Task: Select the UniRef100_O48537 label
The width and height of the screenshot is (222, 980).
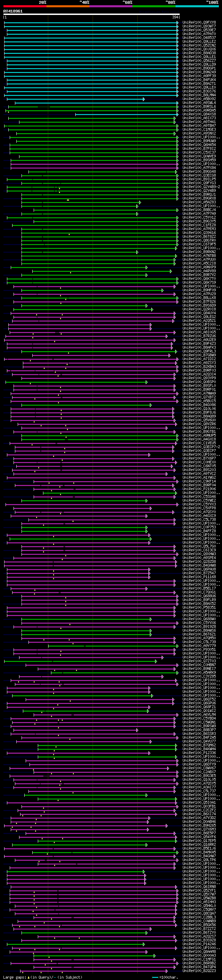Action: click(x=199, y=38)
